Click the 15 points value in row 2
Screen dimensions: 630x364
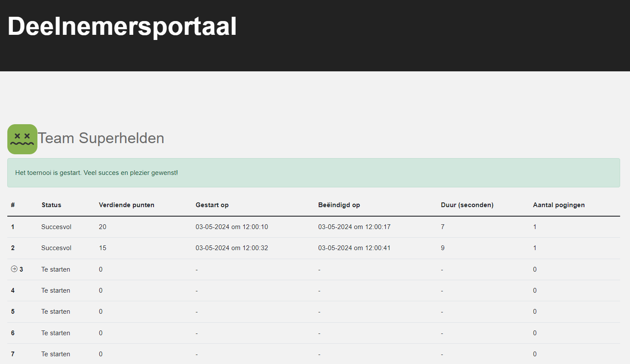[102, 248]
